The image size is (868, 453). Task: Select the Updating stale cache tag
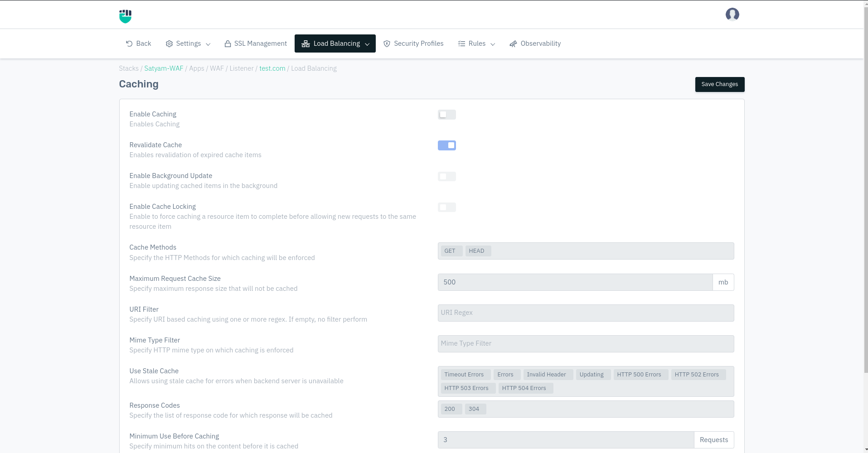click(x=593, y=375)
